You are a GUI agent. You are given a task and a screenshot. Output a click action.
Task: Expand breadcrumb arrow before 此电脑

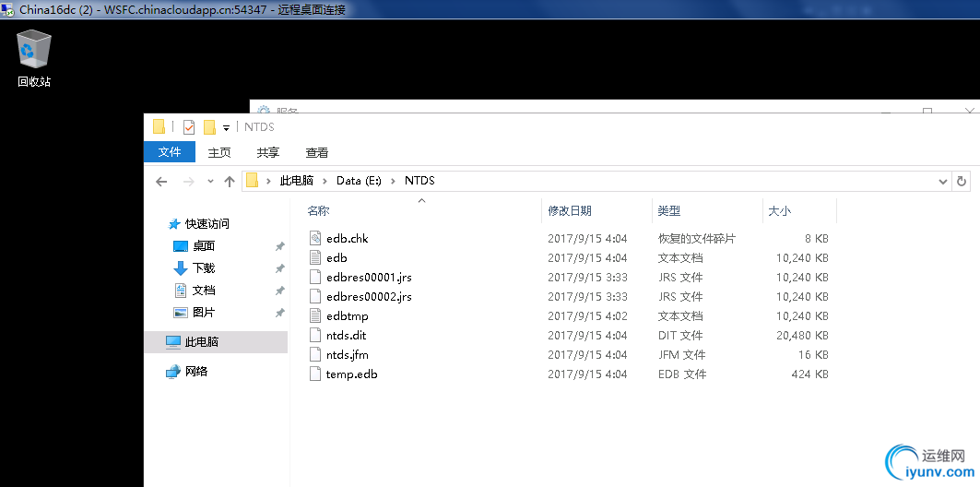[x=268, y=181]
